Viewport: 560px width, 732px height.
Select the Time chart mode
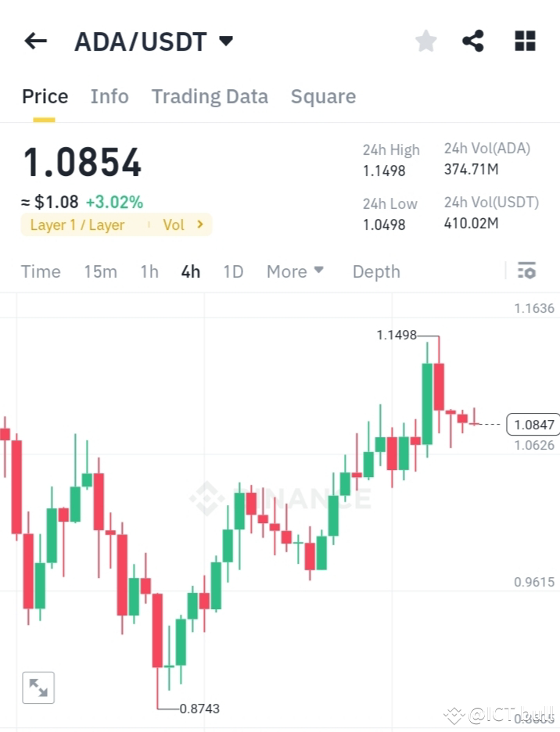pos(41,271)
